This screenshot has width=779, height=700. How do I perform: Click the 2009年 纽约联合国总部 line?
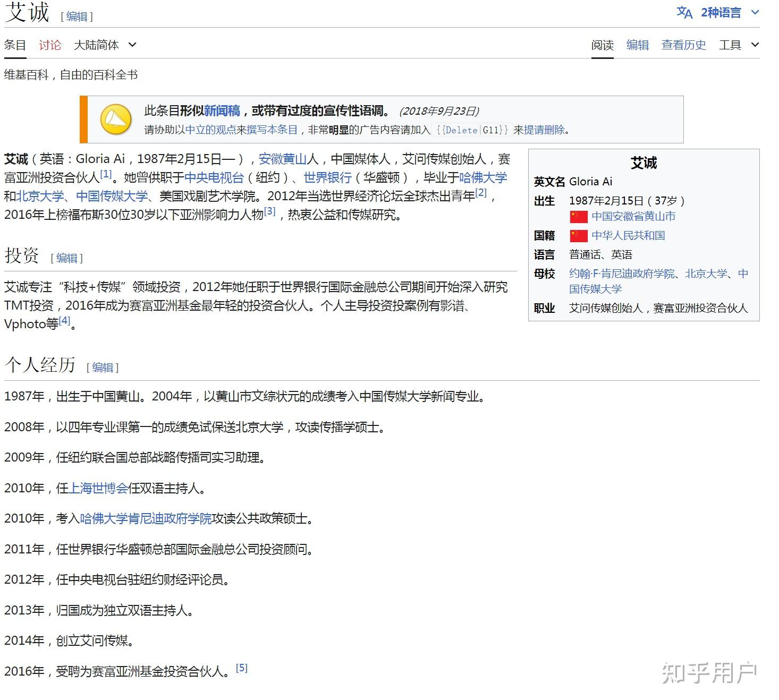[x=135, y=457]
